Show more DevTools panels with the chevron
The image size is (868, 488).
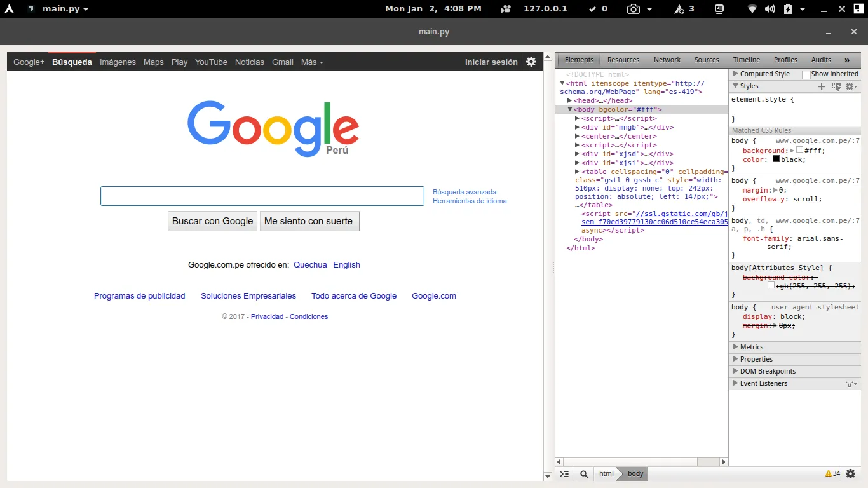point(847,60)
